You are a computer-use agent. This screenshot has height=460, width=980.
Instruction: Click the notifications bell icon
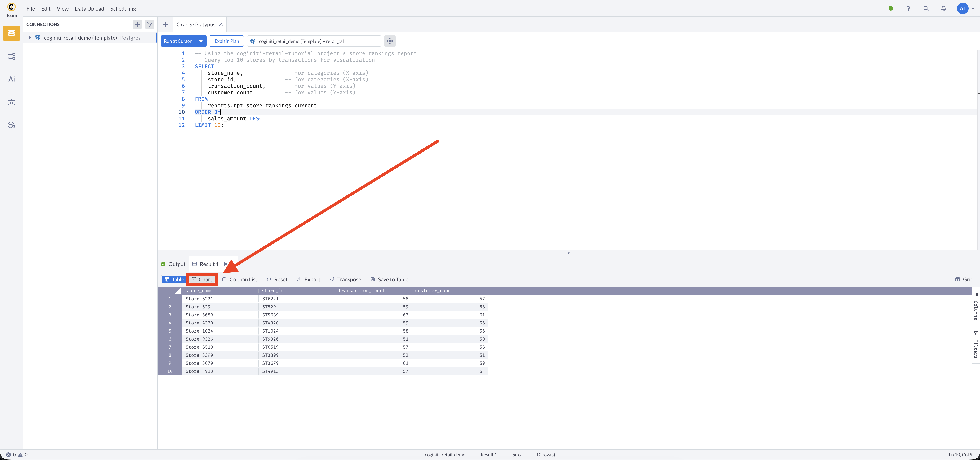[x=943, y=8]
